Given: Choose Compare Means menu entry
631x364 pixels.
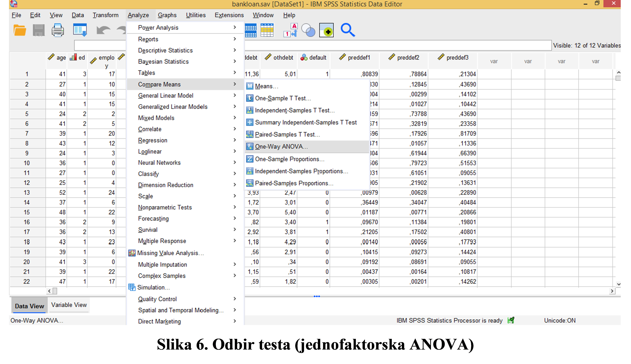Looking at the screenshot, I should 185,84.
